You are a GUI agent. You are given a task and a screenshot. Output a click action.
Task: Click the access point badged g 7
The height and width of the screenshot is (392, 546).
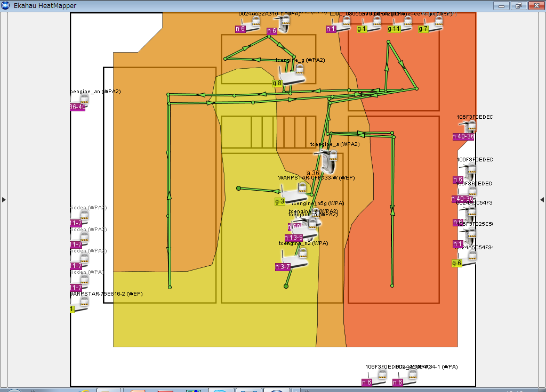pos(433,24)
